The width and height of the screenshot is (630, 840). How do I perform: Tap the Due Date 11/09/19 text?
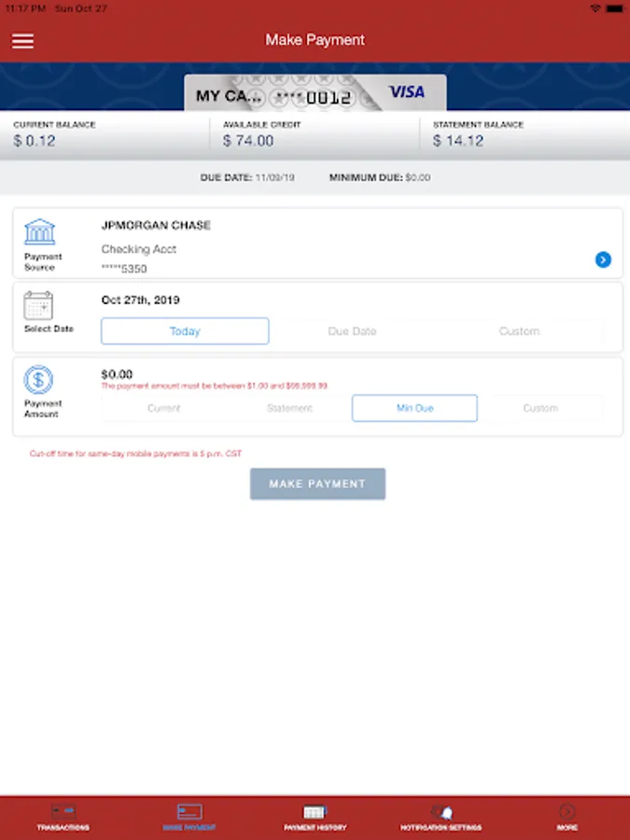click(247, 177)
